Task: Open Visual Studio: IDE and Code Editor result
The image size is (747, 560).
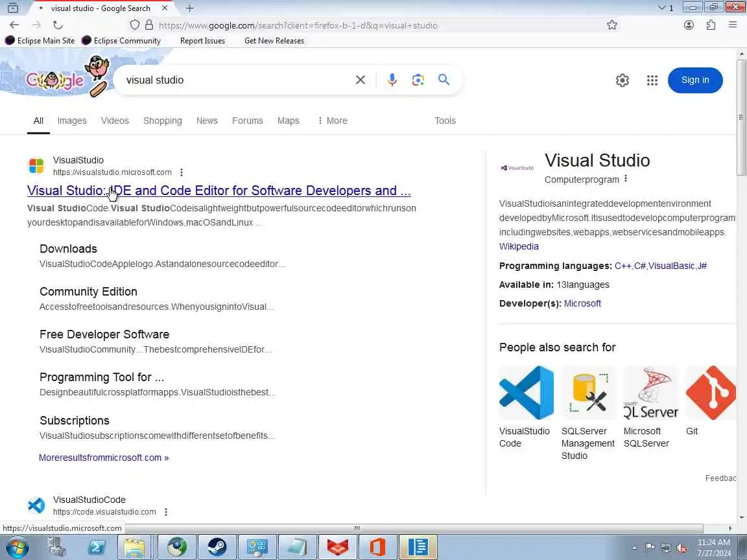Action: click(x=219, y=191)
